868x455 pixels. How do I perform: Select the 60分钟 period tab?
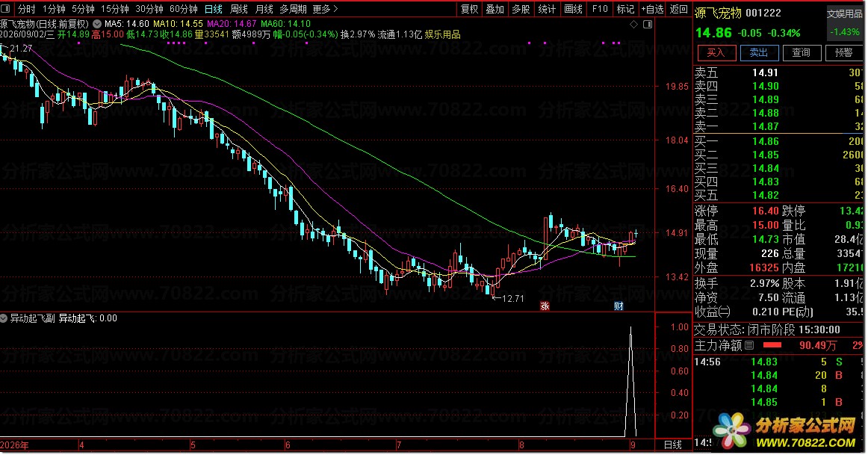(x=183, y=9)
